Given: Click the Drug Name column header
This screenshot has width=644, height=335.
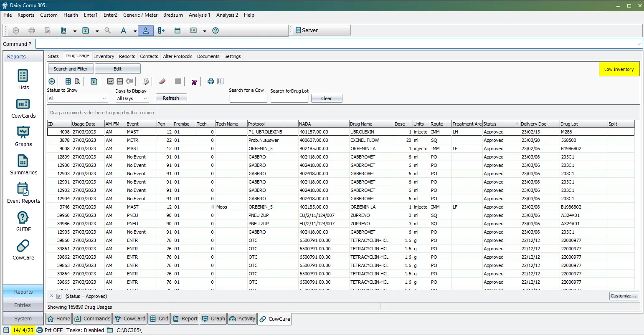Looking at the screenshot, I should click(x=371, y=124).
